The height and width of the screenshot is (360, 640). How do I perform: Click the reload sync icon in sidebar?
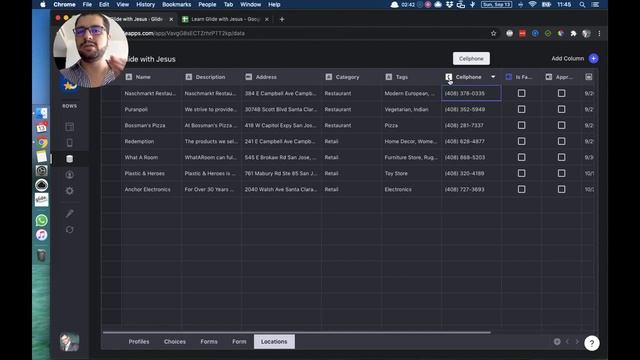tap(69, 229)
